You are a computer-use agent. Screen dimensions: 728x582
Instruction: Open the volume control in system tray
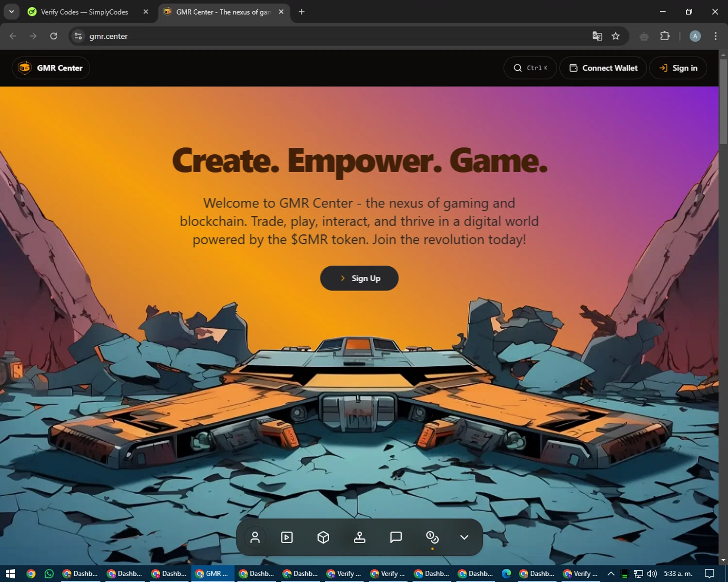pyautogui.click(x=652, y=574)
